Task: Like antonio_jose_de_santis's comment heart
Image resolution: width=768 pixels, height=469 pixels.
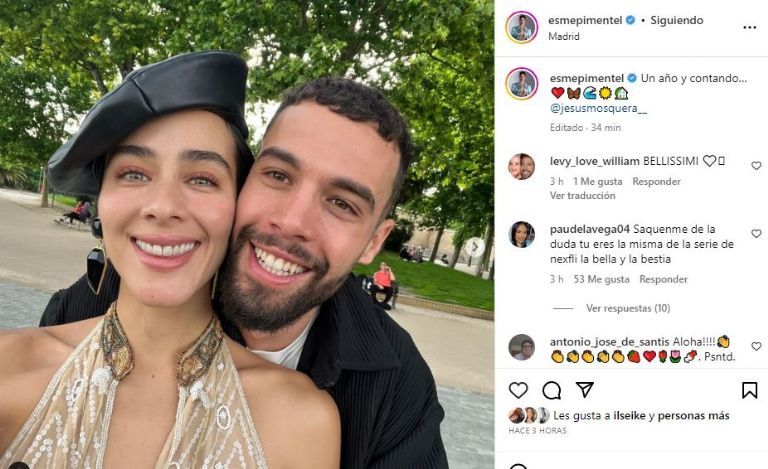Action: pyautogui.click(x=756, y=347)
